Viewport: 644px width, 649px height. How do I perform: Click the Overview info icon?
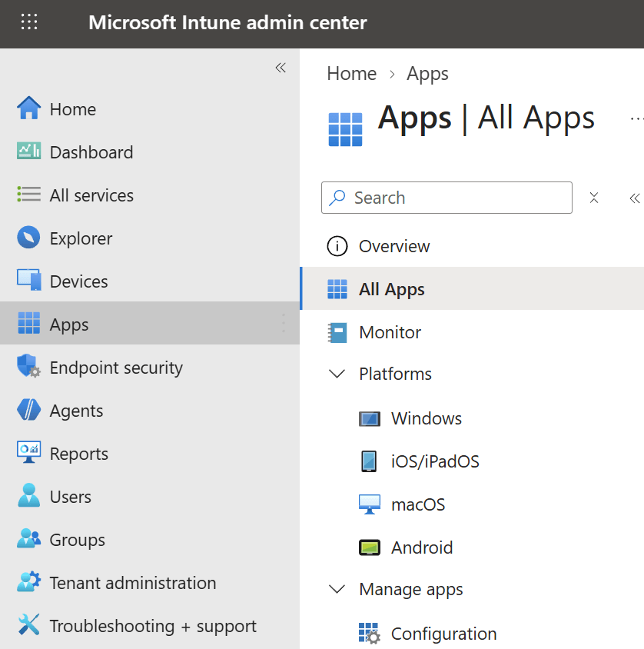[x=337, y=246]
